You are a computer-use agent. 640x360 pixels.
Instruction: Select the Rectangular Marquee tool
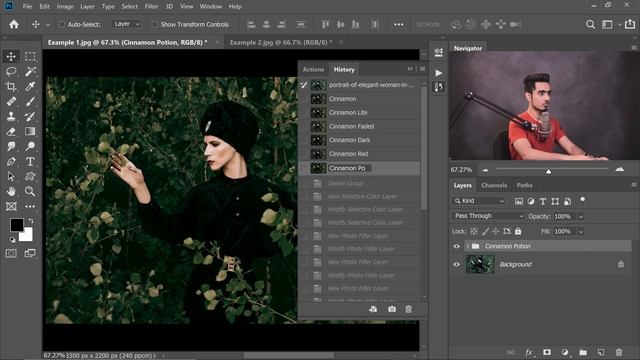click(x=30, y=56)
